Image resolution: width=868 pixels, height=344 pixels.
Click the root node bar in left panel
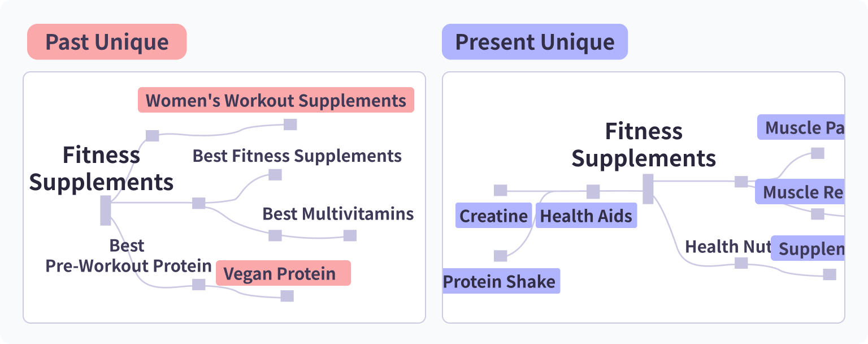click(106, 210)
